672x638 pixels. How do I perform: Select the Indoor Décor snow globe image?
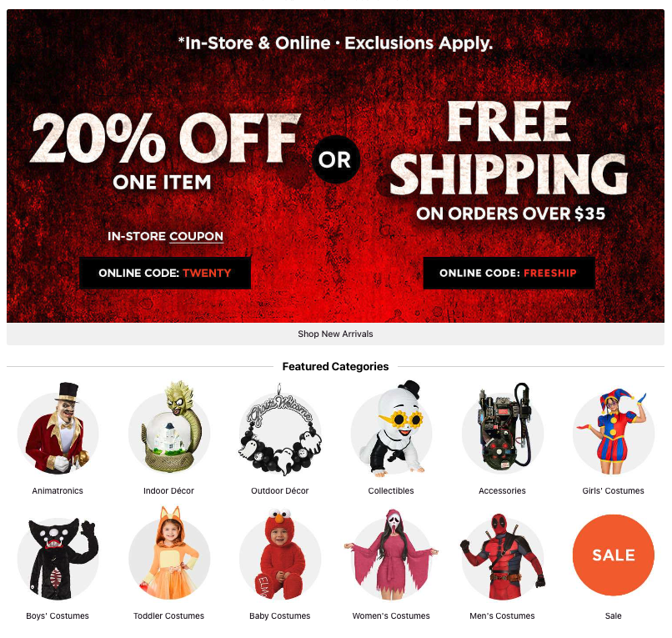tap(169, 428)
